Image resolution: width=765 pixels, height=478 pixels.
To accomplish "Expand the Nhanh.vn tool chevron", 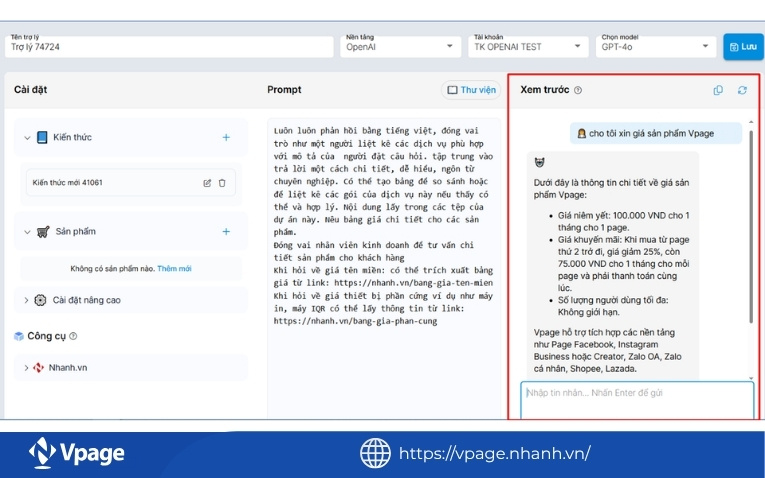I will (x=26, y=368).
